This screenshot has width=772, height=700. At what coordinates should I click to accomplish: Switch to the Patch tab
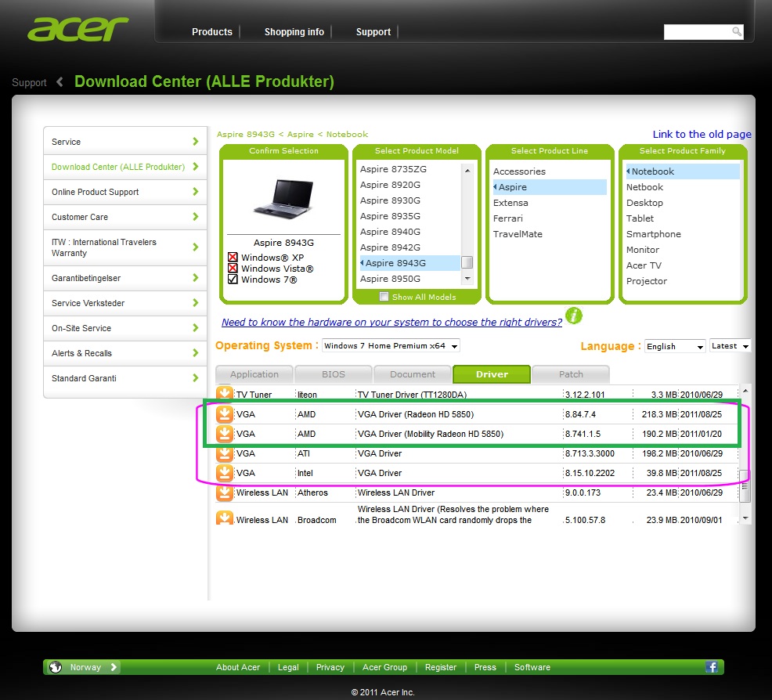571,374
